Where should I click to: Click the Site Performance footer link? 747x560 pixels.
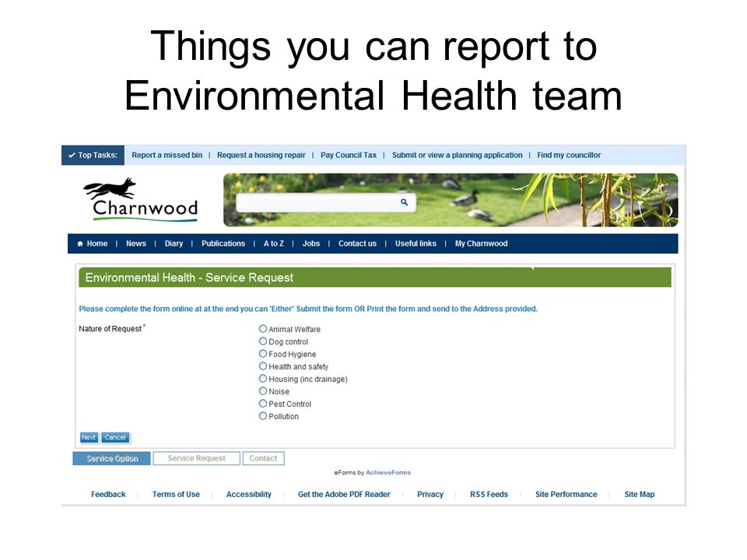click(x=566, y=495)
